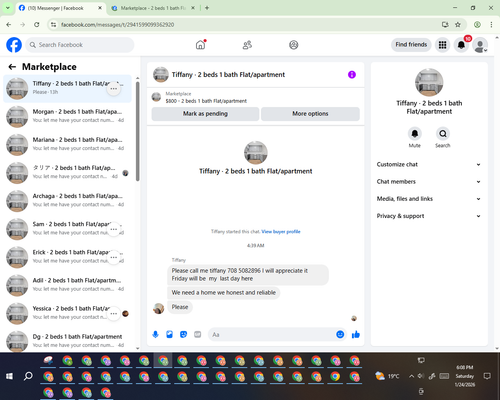This screenshot has width=500, height=400.
Task: Expand Customize chat section
Action: pos(429,164)
